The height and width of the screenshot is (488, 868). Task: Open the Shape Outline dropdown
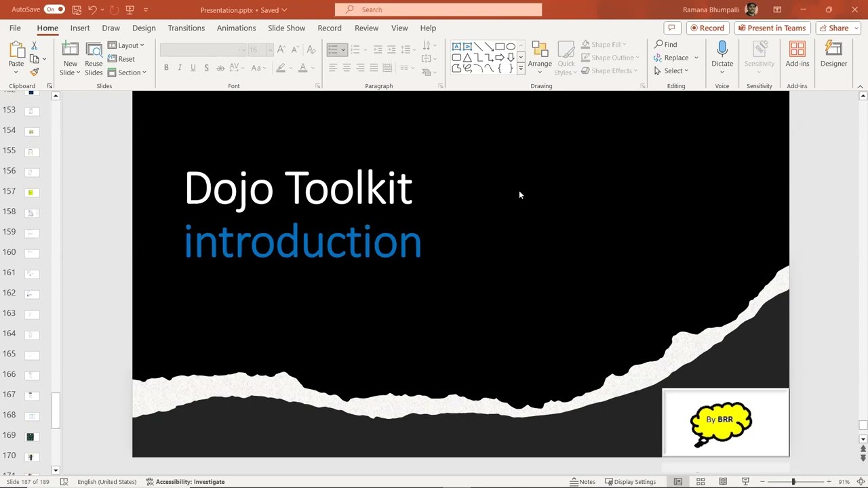coord(610,58)
